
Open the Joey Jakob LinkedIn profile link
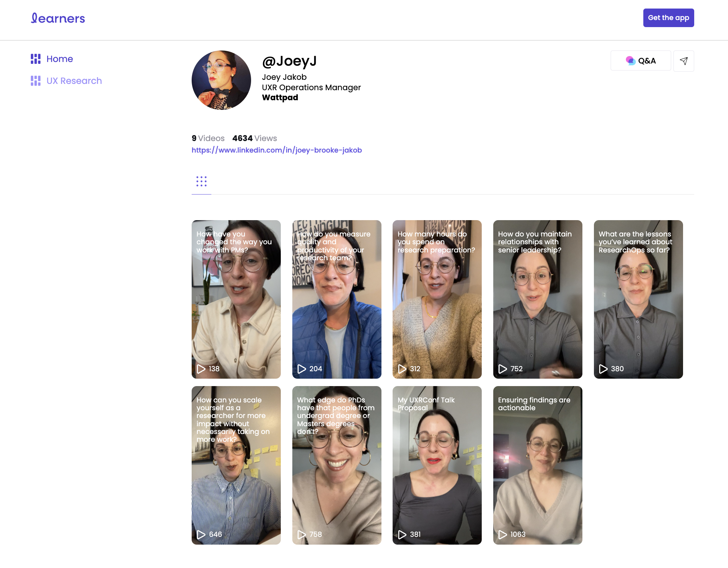[277, 150]
